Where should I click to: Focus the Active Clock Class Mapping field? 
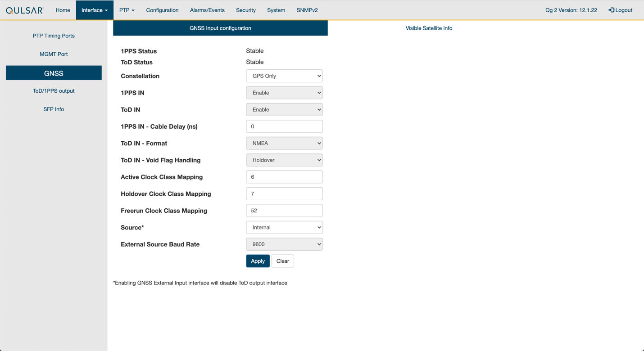point(284,177)
